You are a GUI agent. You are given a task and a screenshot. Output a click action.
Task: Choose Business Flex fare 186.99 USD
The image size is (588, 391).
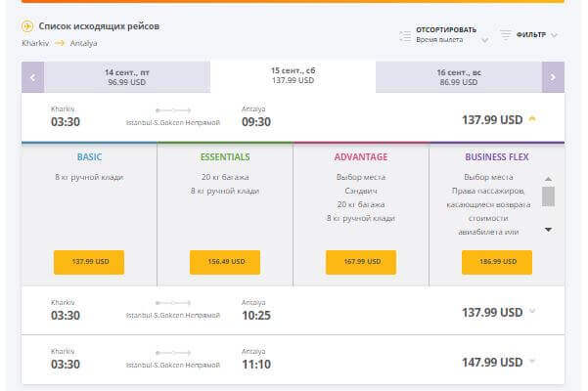tap(497, 262)
